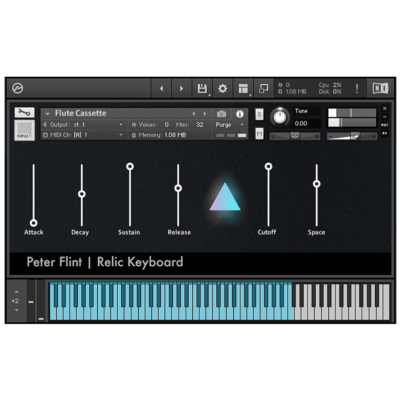
Task: Click the Attack slider handle
Action: (33, 223)
